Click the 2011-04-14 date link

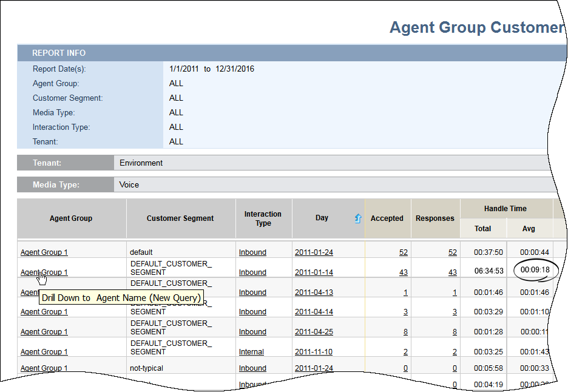[314, 312]
